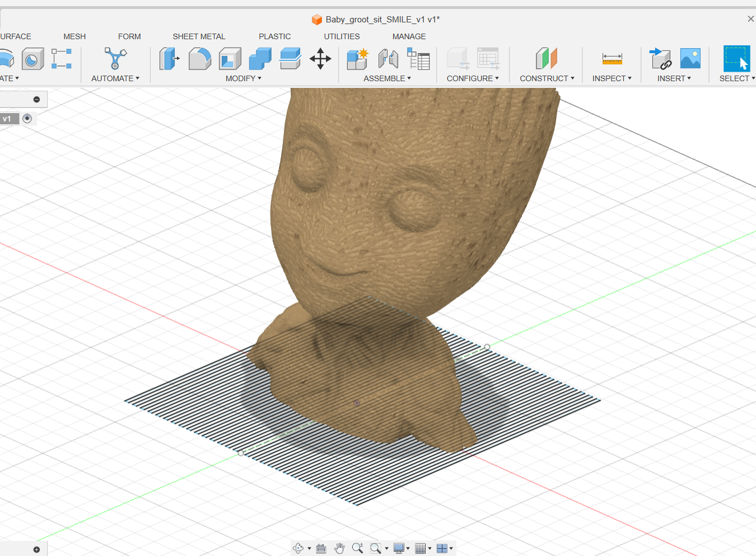Screen dimensions: 756x556
Task: Open the CONFIGURE dropdown menu
Action: 473,78
